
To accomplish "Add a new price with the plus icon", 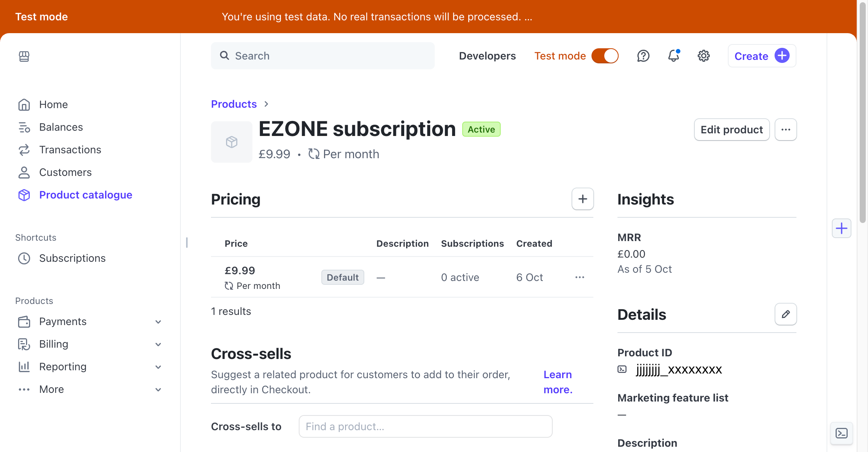I will pos(582,199).
